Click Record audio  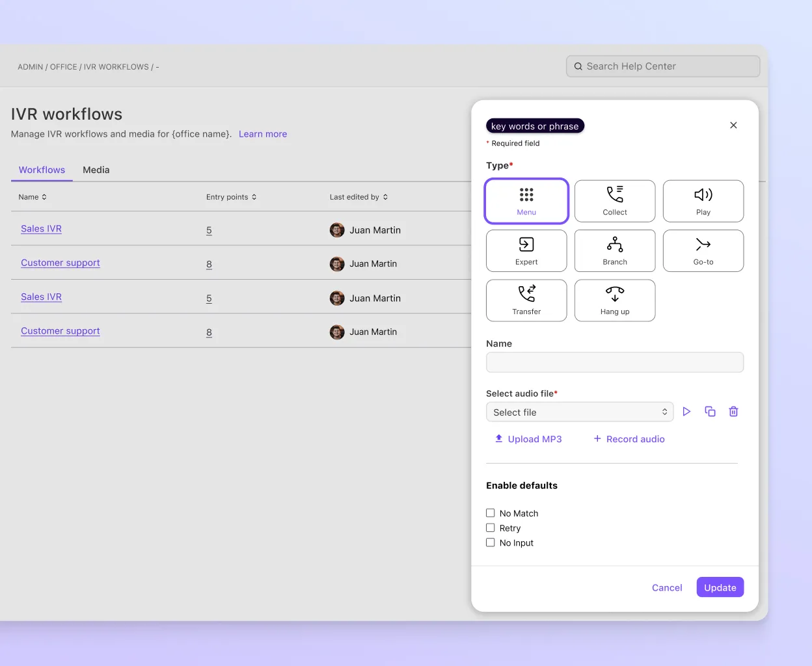pos(629,439)
